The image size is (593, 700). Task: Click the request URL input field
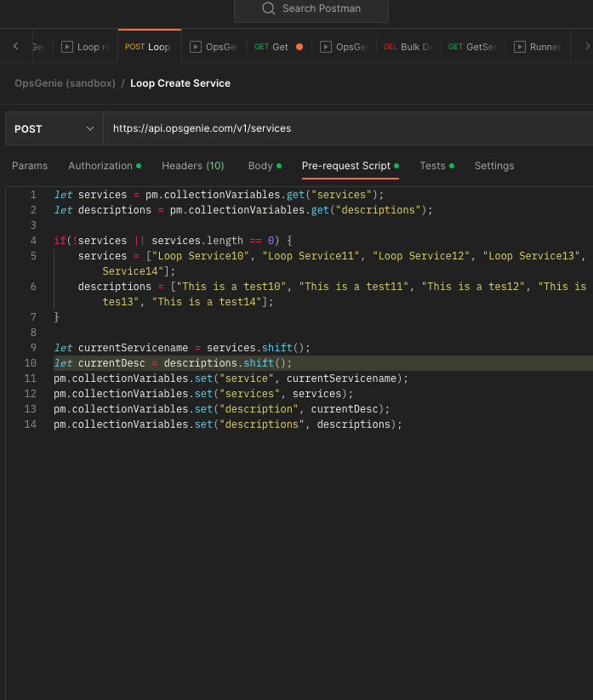(x=348, y=129)
